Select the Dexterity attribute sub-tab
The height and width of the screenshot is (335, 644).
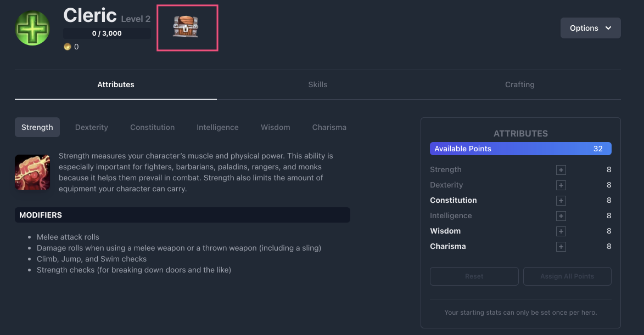click(x=92, y=128)
